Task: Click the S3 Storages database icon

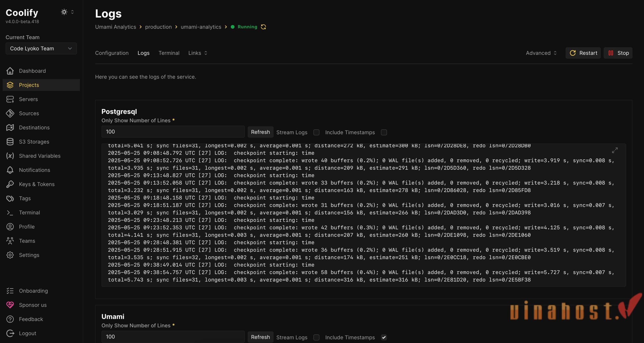Action: pyautogui.click(x=10, y=142)
